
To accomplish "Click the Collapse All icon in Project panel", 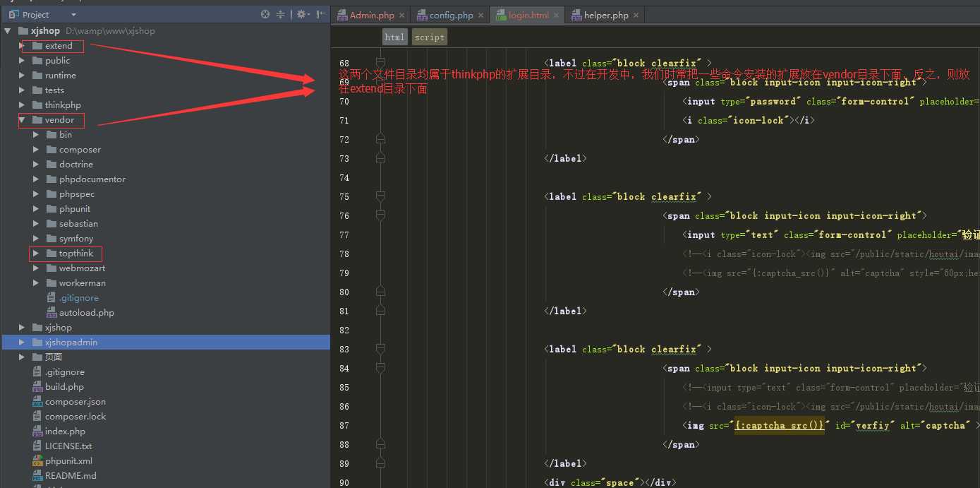I will [280, 14].
